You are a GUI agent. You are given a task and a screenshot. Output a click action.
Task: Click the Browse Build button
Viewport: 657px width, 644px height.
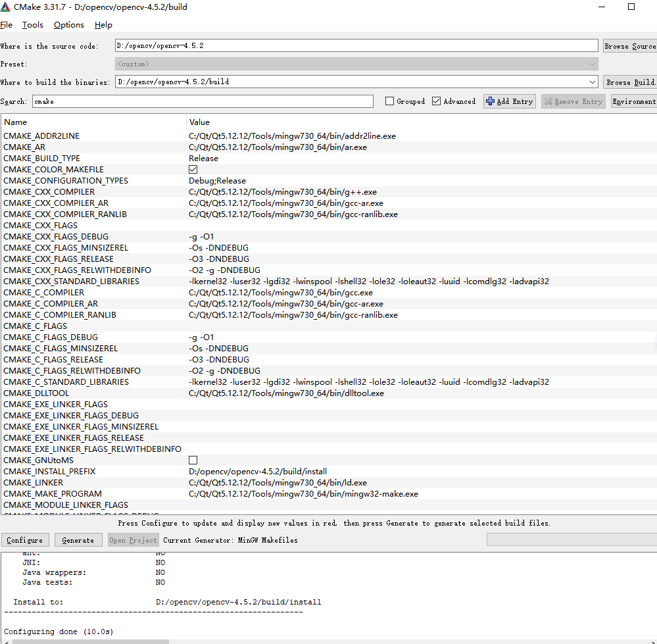click(630, 82)
